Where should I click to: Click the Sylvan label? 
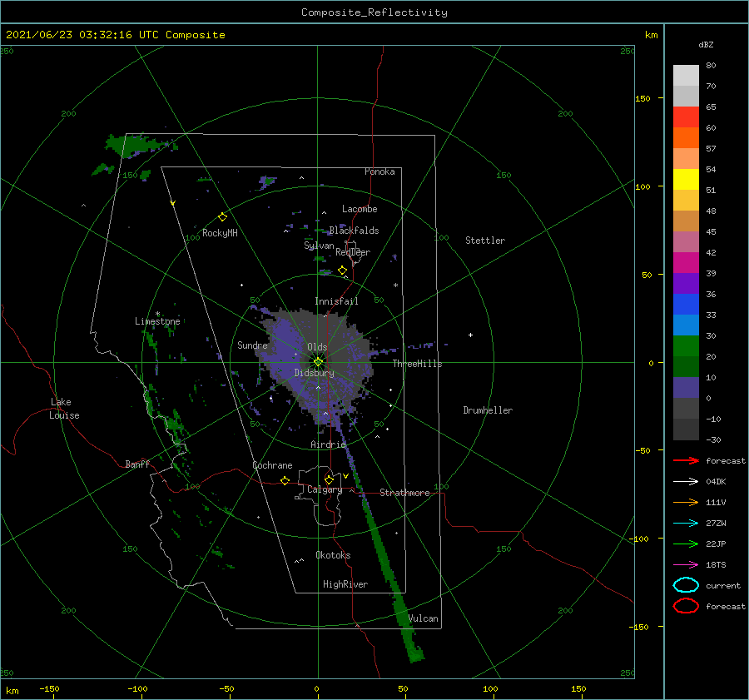pyautogui.click(x=319, y=246)
